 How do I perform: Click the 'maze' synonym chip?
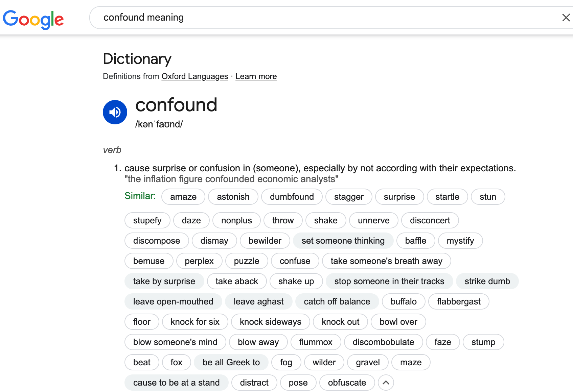pyautogui.click(x=411, y=362)
